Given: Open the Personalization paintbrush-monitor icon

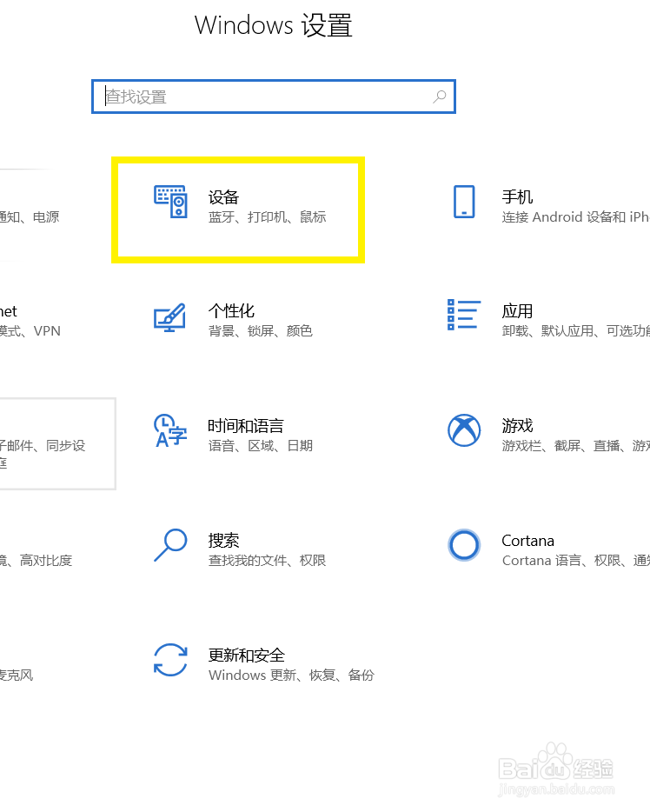Looking at the screenshot, I should [169, 317].
